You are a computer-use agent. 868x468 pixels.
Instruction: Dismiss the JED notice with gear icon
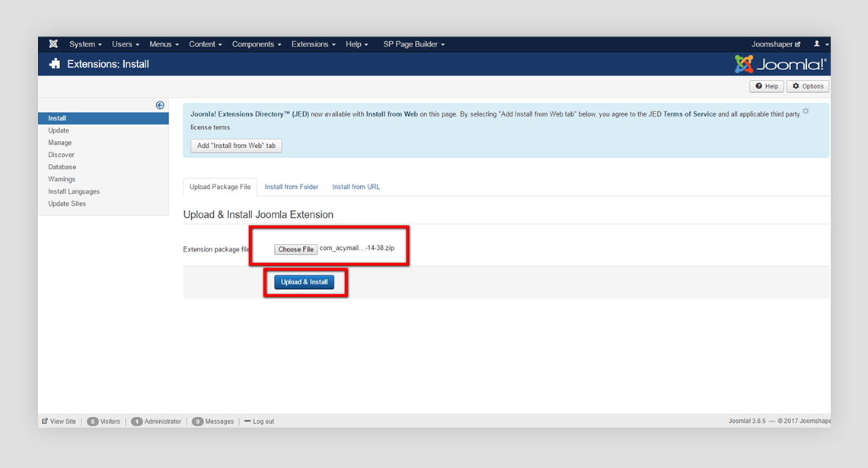(x=806, y=111)
